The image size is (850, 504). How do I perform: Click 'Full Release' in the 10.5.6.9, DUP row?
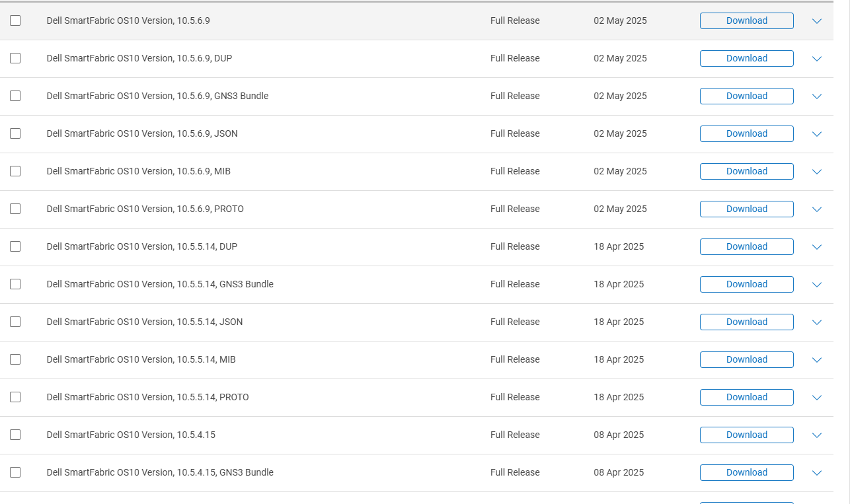(x=515, y=58)
